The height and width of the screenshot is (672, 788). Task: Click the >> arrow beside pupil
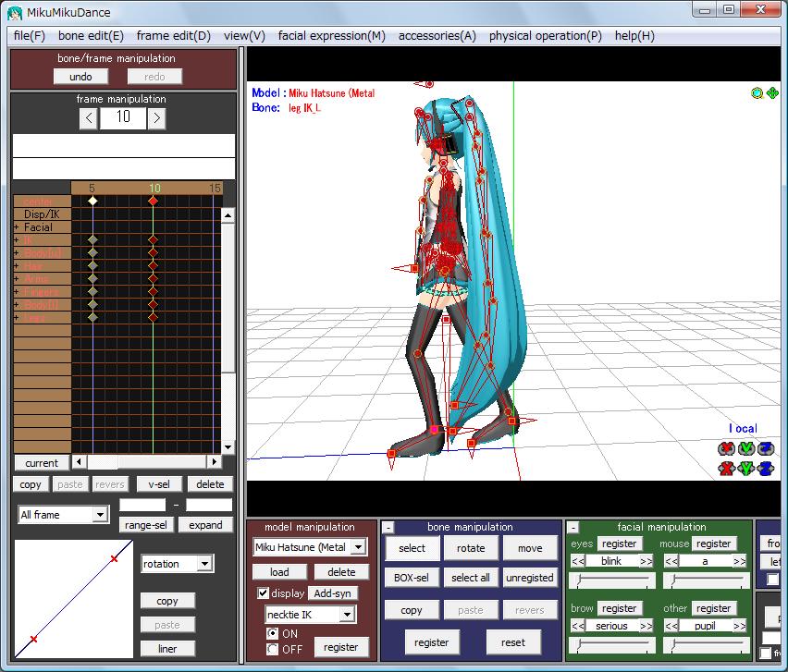pyautogui.click(x=740, y=626)
